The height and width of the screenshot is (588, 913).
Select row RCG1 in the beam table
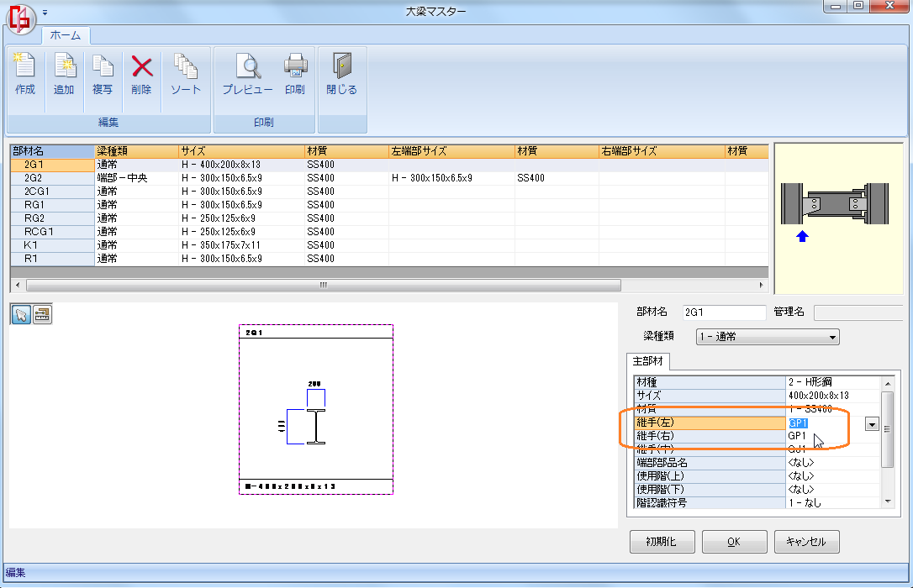52,232
